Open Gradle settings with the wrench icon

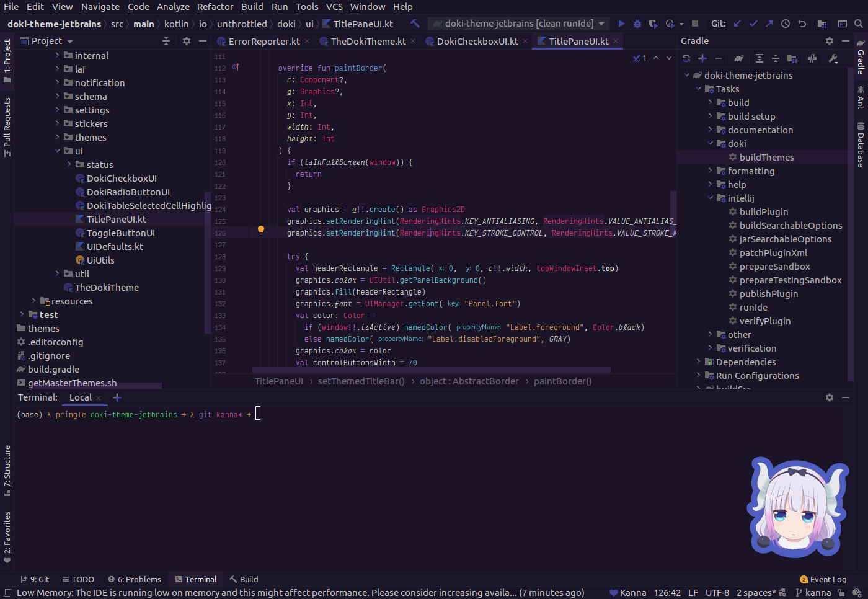pyautogui.click(x=833, y=58)
